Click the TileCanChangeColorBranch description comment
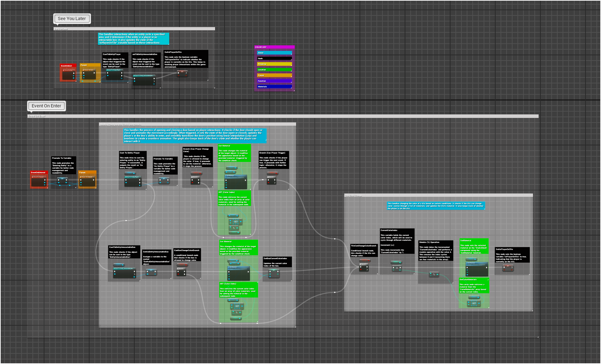The width and height of the screenshot is (601, 364). [364, 250]
